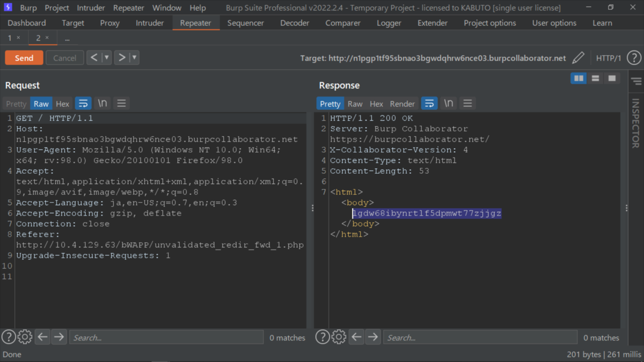The width and height of the screenshot is (644, 362).
Task: Open forward history dropdown arrow
Action: click(x=134, y=58)
